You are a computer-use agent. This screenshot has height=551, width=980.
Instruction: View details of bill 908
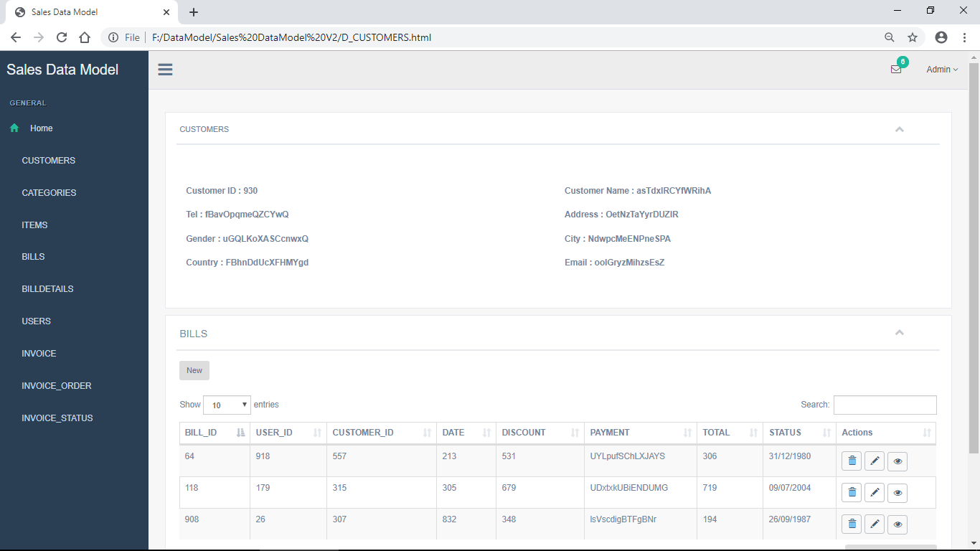897,524
